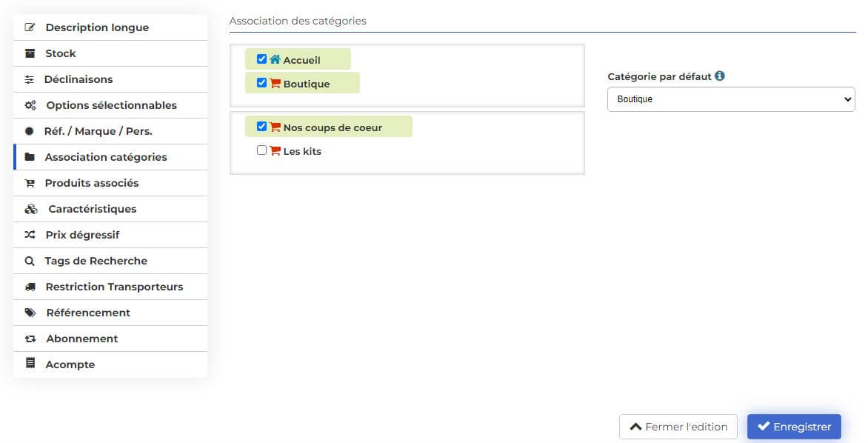Save changes with Enregistrer button
Viewport: 868px width, 443px height.
(x=795, y=427)
